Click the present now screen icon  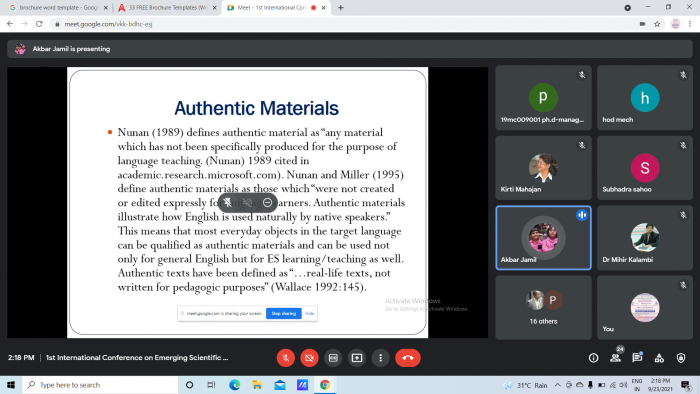(357, 358)
